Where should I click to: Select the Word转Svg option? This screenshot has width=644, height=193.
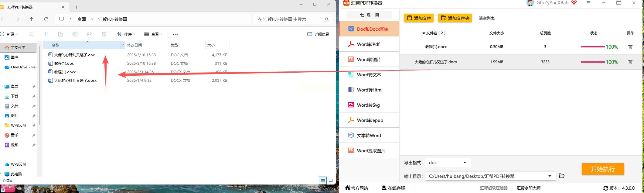pyautogui.click(x=369, y=105)
